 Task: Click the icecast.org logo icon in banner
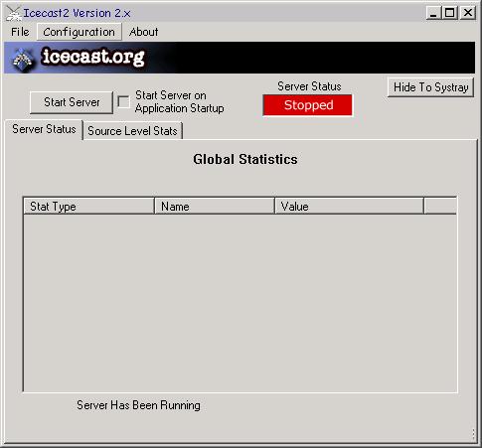[x=22, y=59]
